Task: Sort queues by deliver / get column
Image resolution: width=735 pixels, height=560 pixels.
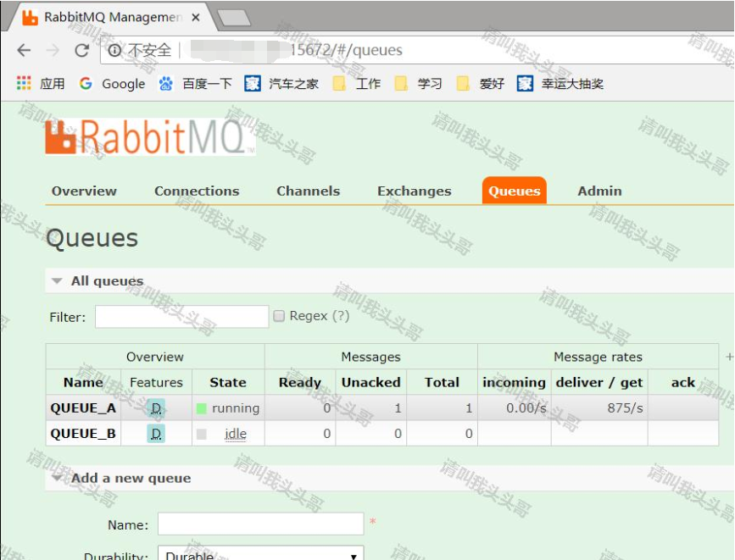Action: pyautogui.click(x=599, y=382)
